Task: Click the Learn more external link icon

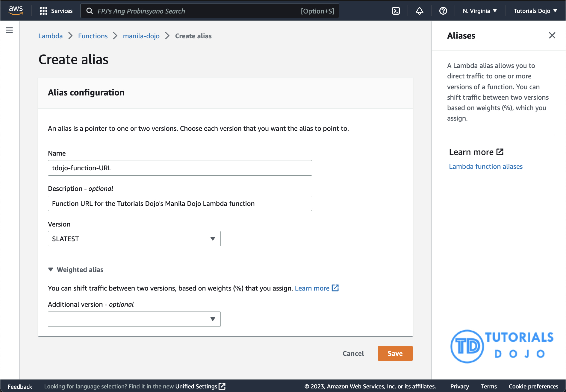Action: [x=335, y=288]
